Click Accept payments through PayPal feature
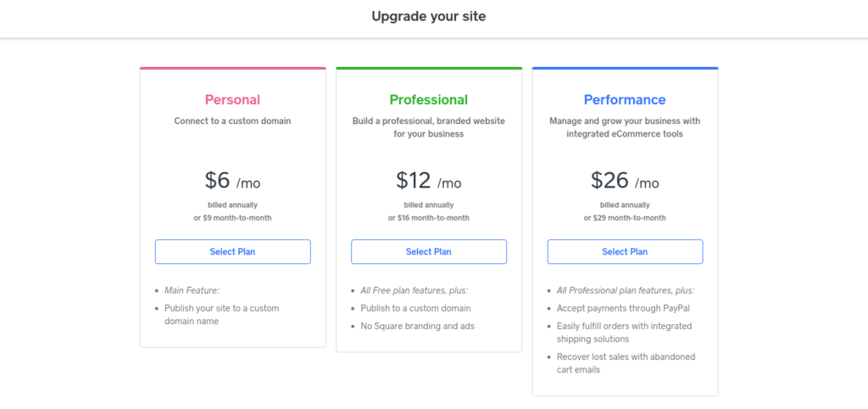868x409 pixels. [623, 308]
